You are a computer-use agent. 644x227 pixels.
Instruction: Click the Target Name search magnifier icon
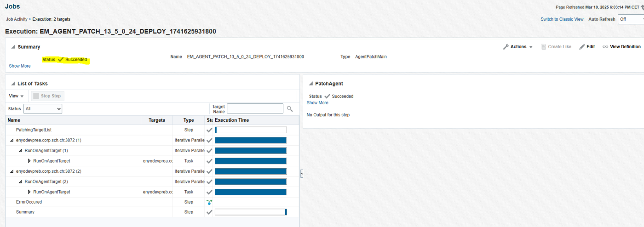(x=289, y=109)
